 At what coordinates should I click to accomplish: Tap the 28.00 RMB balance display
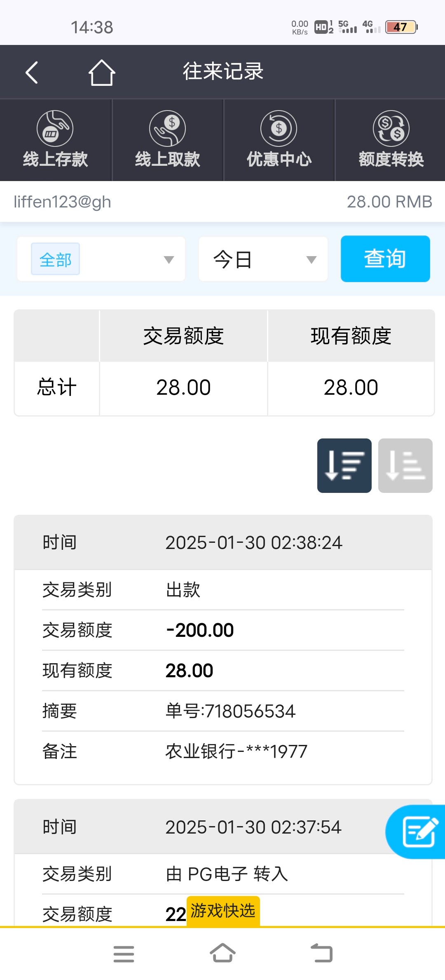point(389,202)
